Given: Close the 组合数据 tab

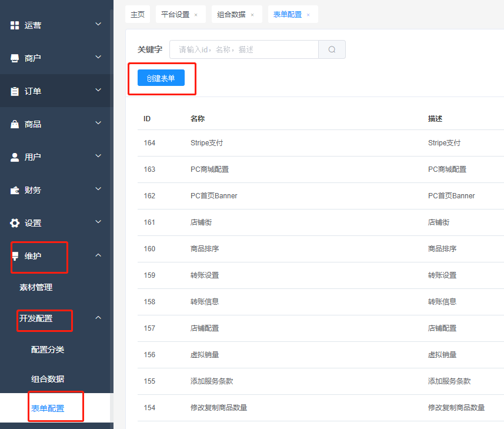Looking at the screenshot, I should 252,15.
